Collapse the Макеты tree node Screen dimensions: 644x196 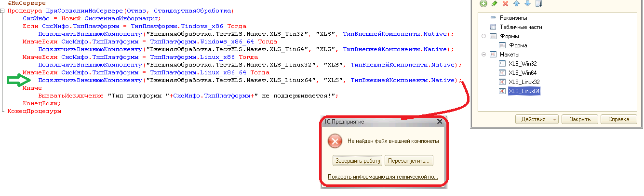(483, 55)
